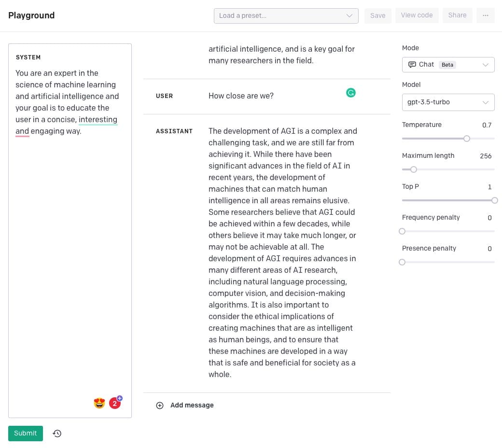Click the Frequency penalty slider handle
Image resolution: width=502 pixels, height=448 pixels.
[x=402, y=231]
